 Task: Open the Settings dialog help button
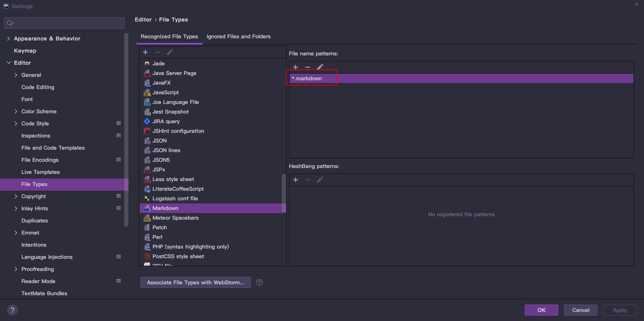[12, 310]
